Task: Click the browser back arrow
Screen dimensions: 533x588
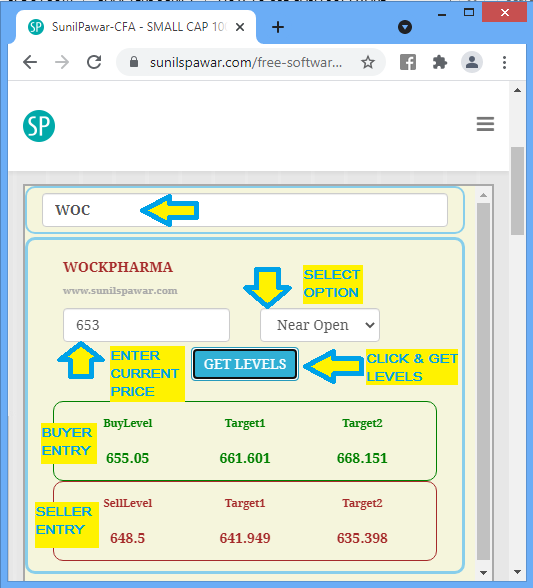Action: (x=30, y=62)
